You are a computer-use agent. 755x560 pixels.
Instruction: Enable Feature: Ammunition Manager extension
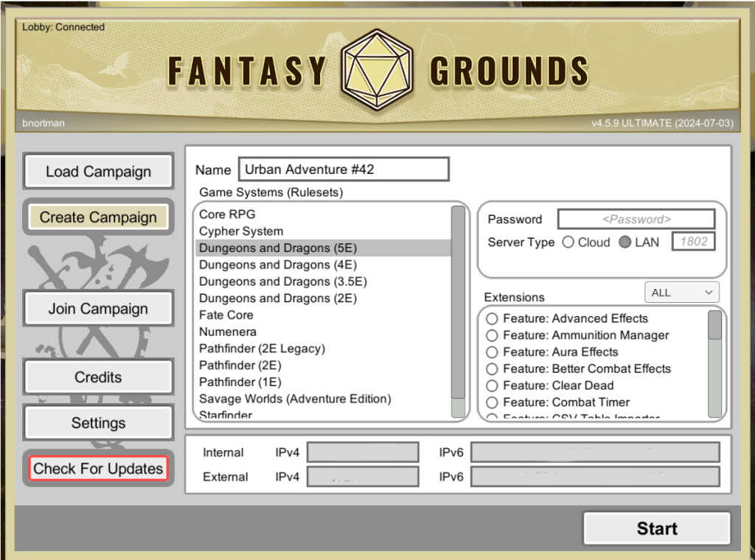pos(492,335)
